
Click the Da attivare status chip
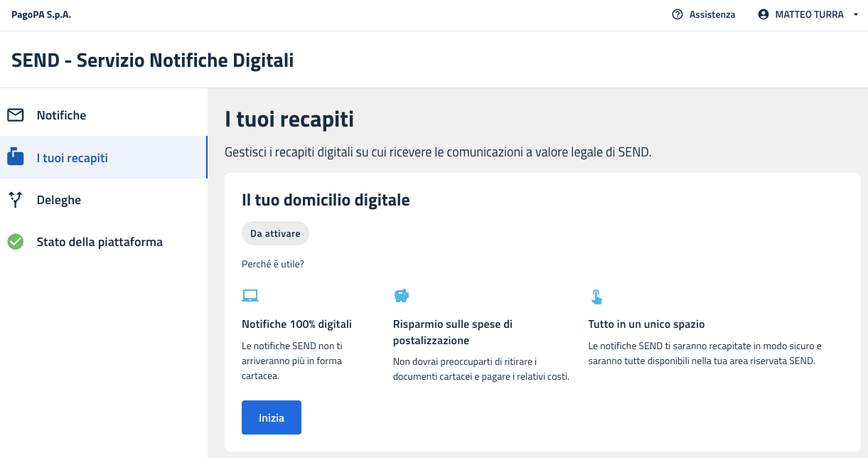coord(275,233)
